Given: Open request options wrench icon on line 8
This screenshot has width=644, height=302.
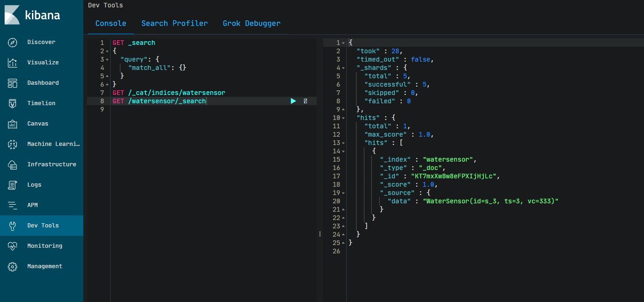Looking at the screenshot, I should pyautogui.click(x=306, y=101).
